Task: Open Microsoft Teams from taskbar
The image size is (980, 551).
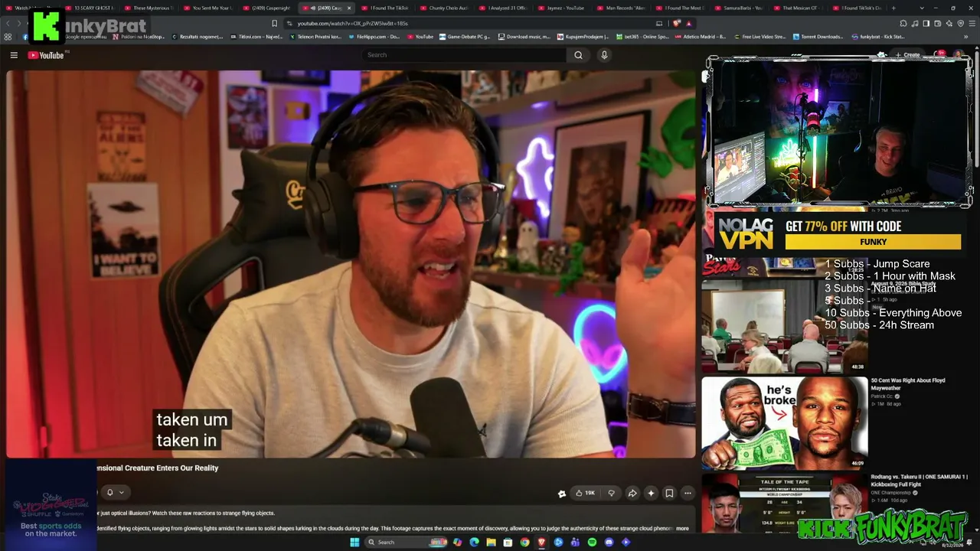Action: click(575, 543)
